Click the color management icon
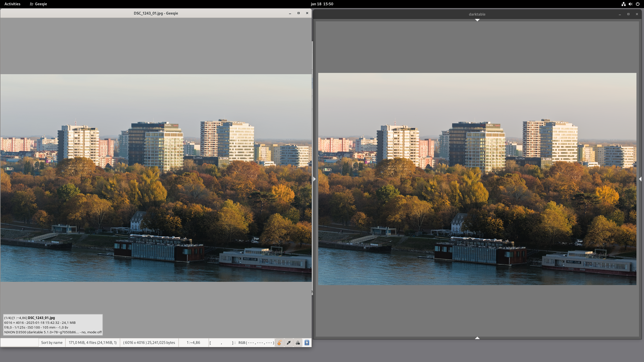The width and height of the screenshot is (644, 362). tap(298, 343)
